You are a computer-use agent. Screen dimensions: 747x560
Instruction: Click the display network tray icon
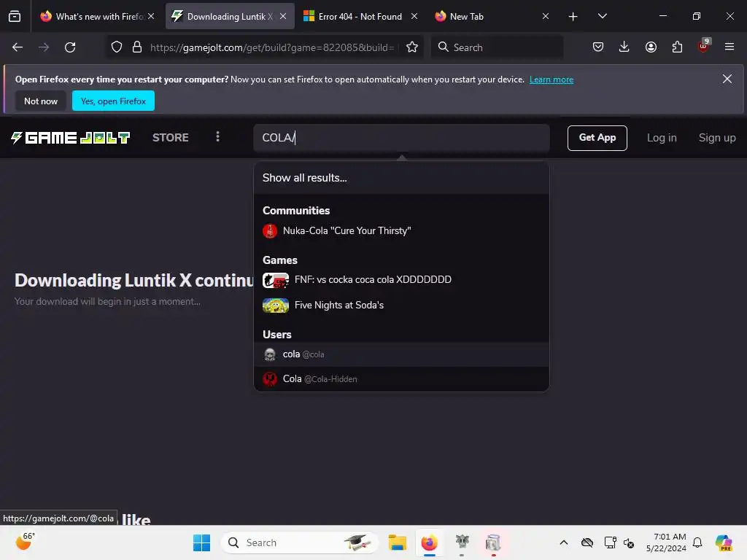click(x=610, y=542)
